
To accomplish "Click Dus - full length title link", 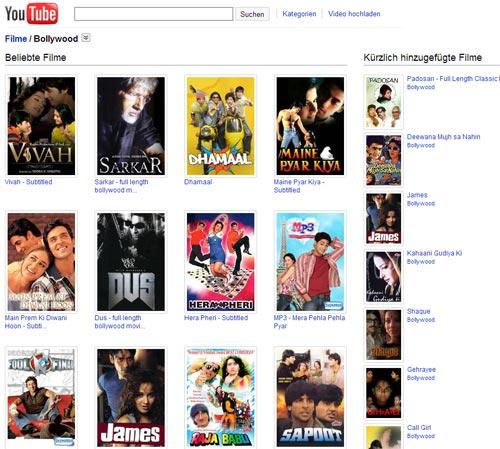I will click(x=119, y=322).
